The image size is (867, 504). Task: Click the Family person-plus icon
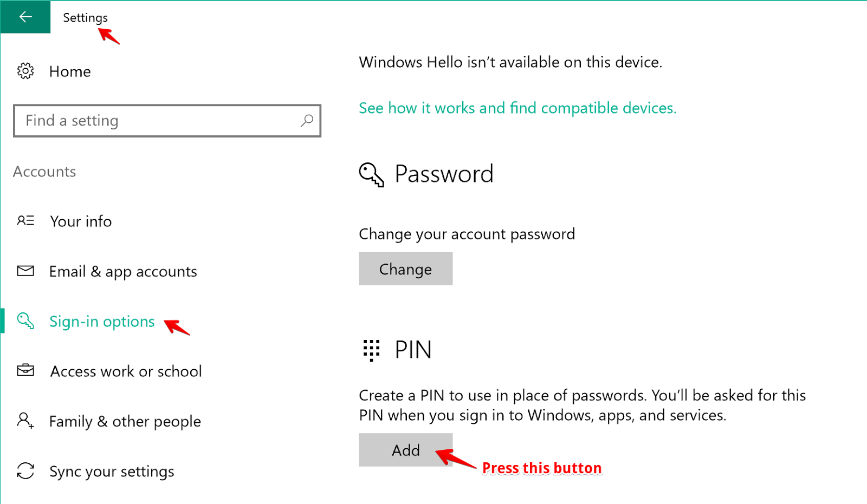(25, 421)
